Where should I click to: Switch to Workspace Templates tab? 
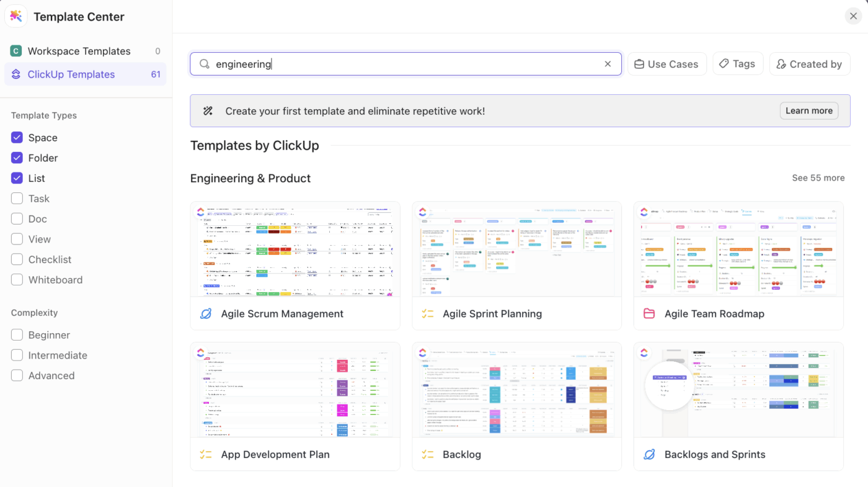[86, 51]
